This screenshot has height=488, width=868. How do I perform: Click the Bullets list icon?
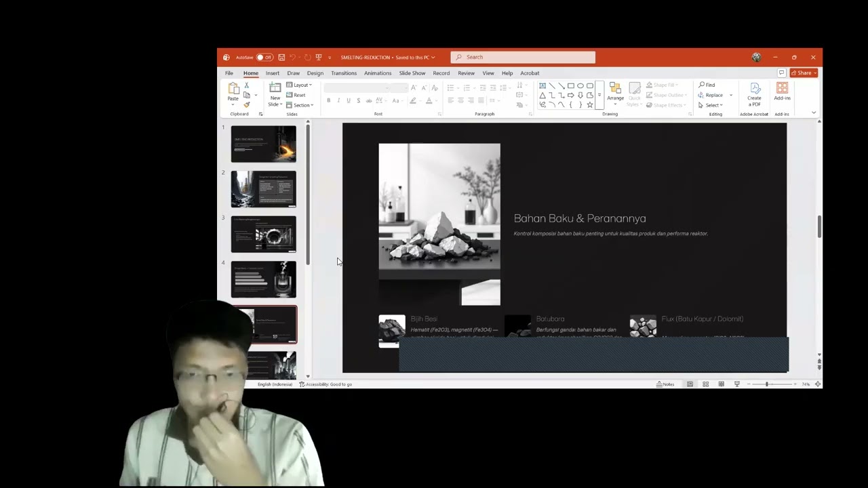coord(450,88)
